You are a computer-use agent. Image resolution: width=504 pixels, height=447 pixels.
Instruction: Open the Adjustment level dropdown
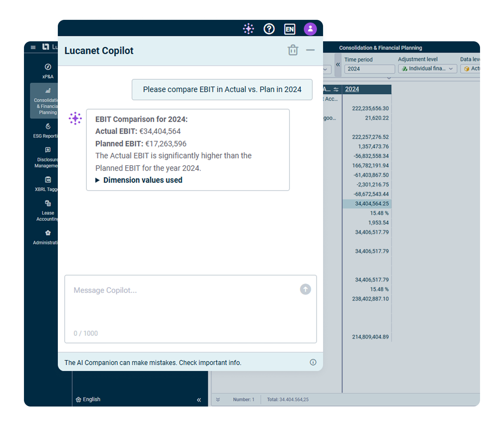(x=428, y=69)
